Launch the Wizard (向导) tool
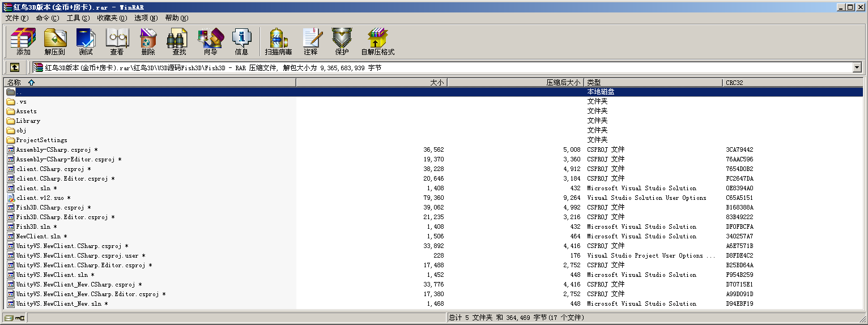 tap(210, 41)
